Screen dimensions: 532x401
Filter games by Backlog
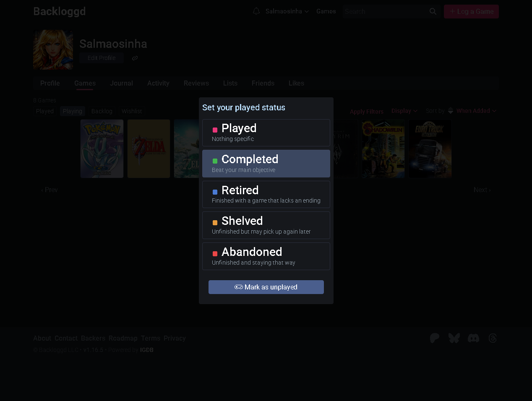tap(102, 111)
